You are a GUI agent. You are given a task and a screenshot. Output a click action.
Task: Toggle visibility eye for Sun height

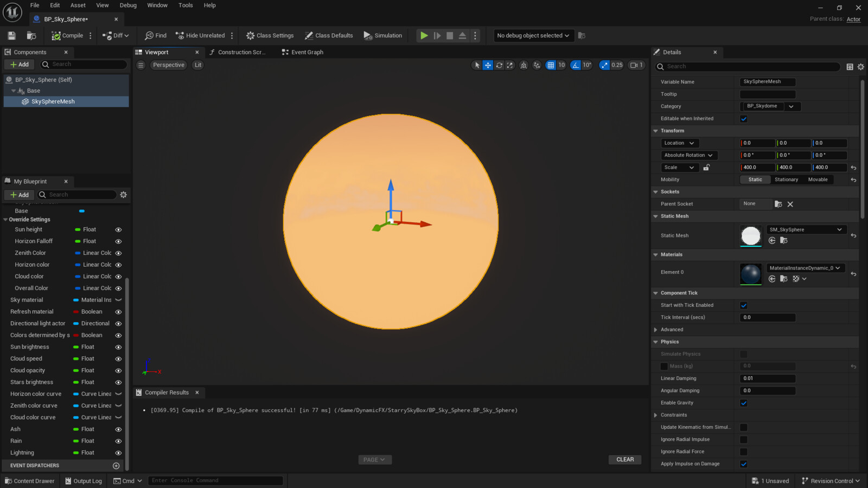118,230
